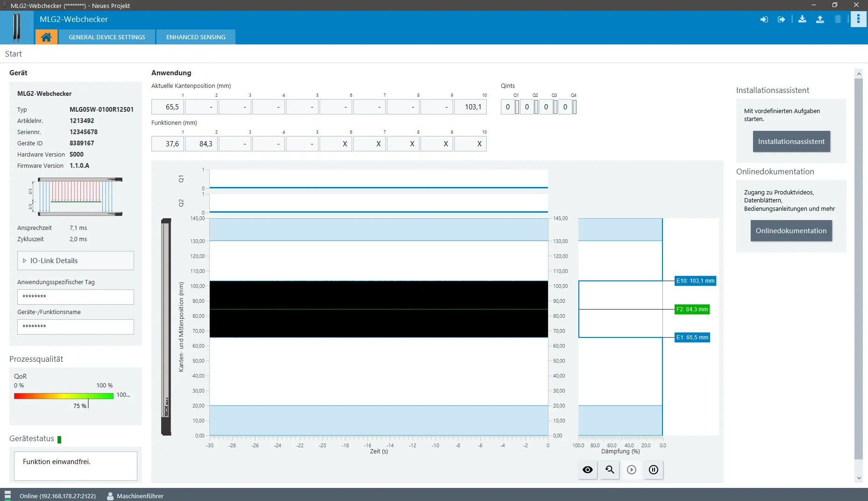Click the user role icon in status bar
Screen dimensions: 868x501
click(x=110, y=496)
